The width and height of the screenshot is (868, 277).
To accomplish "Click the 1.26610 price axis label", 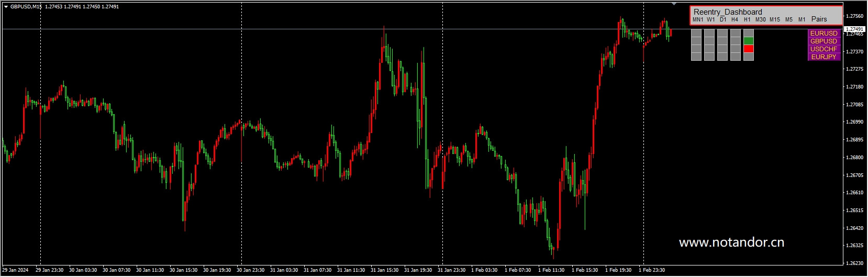I will (x=855, y=193).
